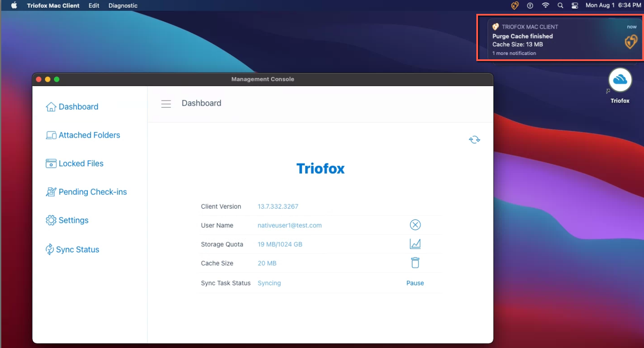Click the Cache Size label
644x348 pixels.
[217, 263]
